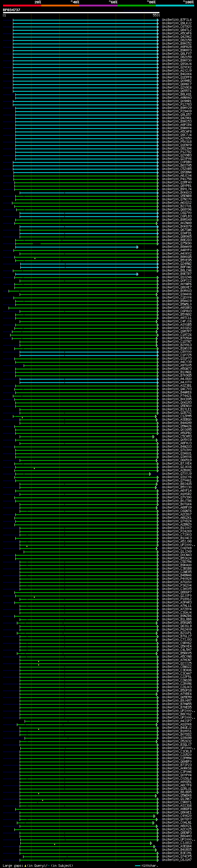Viewport: 197px width, 868px height.
Task: Open hit UniRef100_Q9LKJ2
Action: pos(177,23)
